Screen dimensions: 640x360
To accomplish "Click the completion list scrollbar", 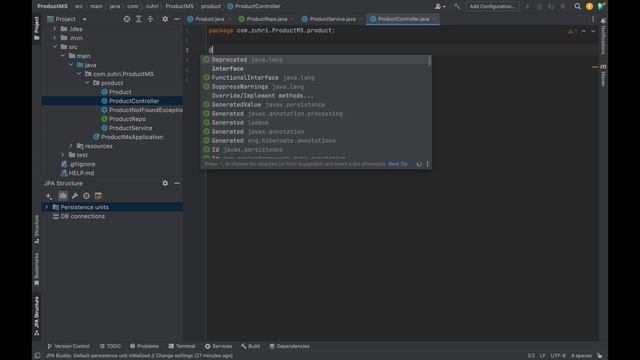I will (x=429, y=61).
